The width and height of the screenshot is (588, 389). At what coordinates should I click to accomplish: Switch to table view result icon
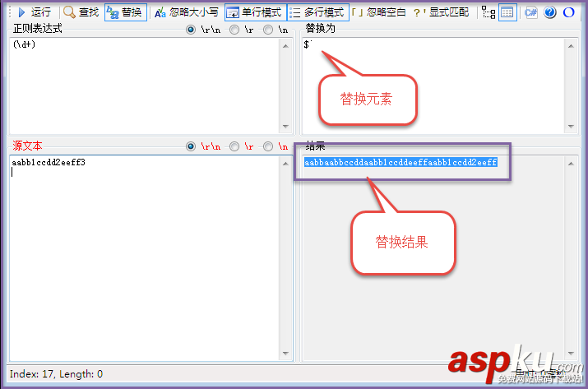point(507,12)
